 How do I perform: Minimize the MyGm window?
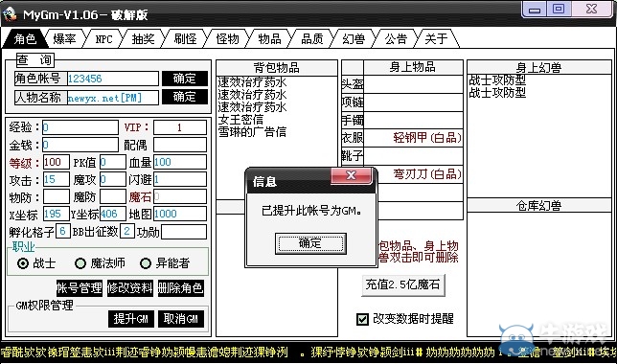tap(535, 9)
